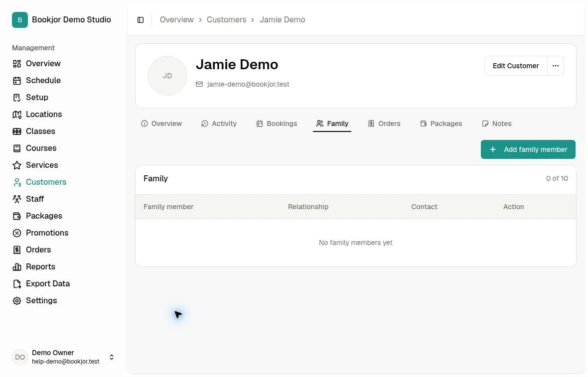Go to Customers breadcrumb link
Viewport: 588px width, 377px height.
[227, 20]
